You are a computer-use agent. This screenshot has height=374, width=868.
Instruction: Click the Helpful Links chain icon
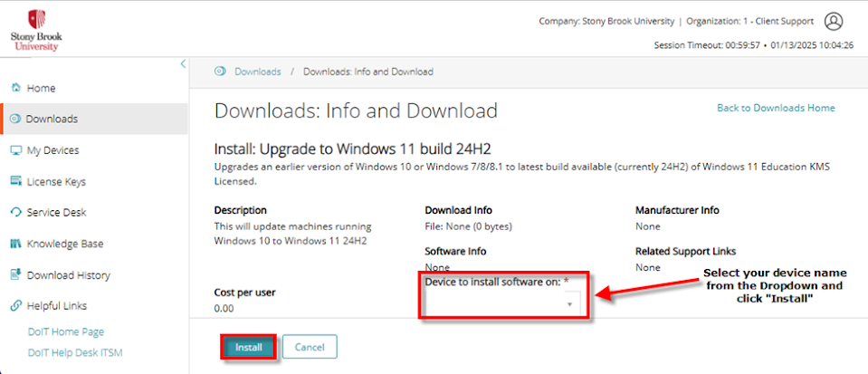(16, 306)
